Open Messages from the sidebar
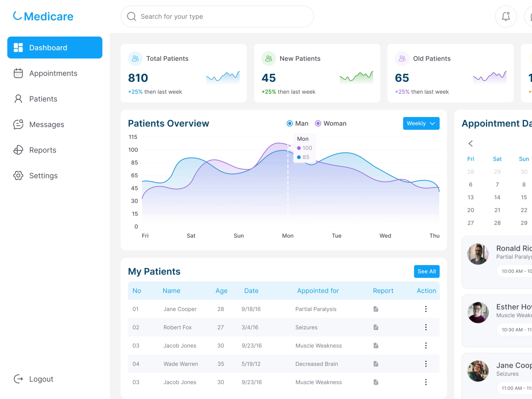Screen dimensions: 532x399 click(x=47, y=124)
